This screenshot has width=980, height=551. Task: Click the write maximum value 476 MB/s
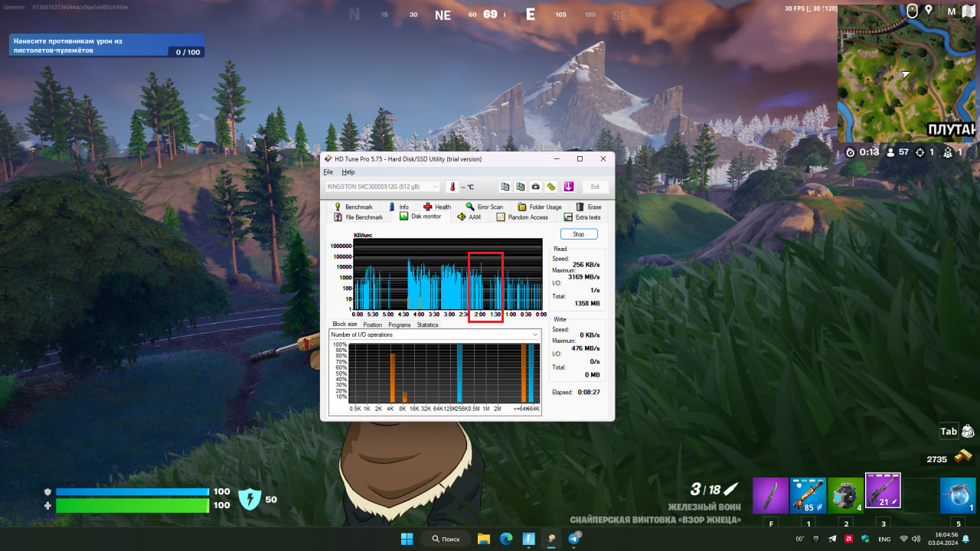pos(586,349)
